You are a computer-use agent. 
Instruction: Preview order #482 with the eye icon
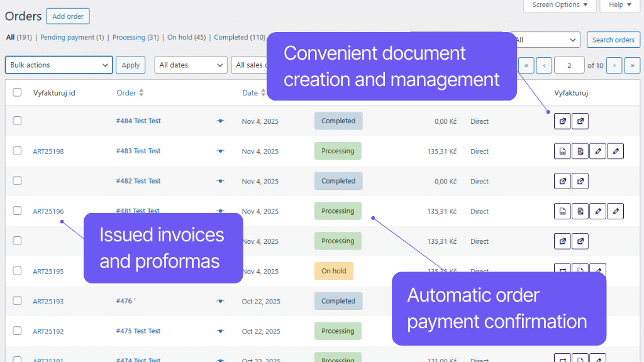[221, 181]
